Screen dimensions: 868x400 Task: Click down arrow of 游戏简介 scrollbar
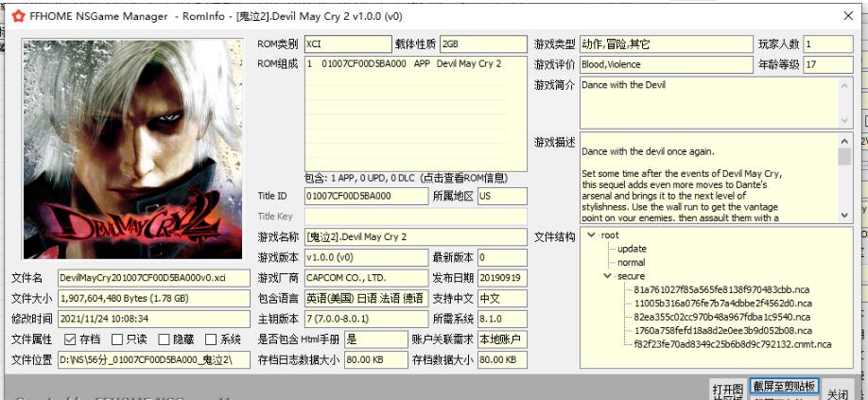coord(844,120)
